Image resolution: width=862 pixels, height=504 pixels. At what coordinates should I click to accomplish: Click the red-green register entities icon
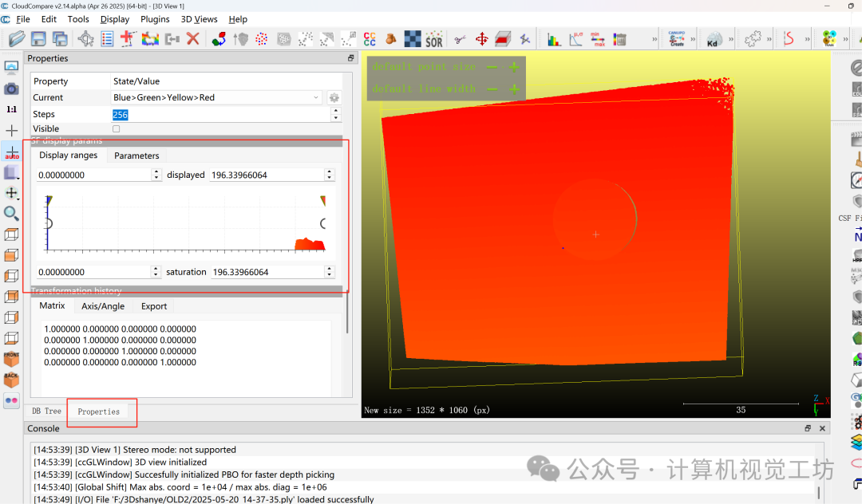219,39
